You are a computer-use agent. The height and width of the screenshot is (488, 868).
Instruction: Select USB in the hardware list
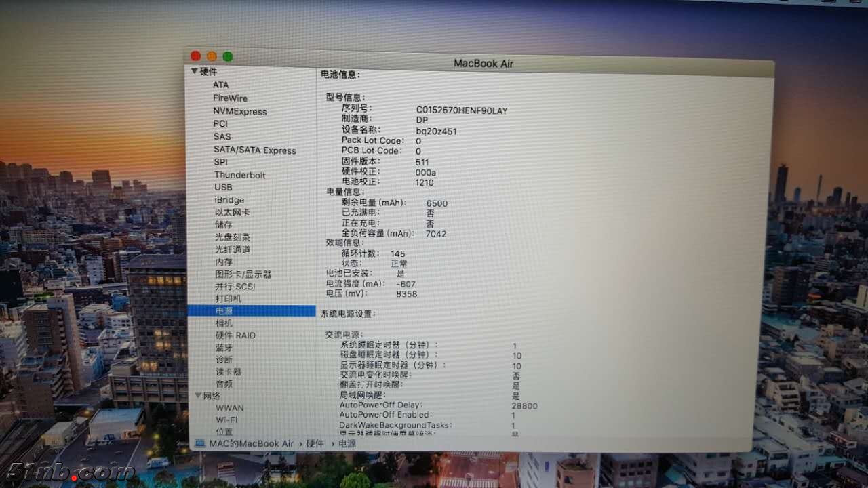223,187
